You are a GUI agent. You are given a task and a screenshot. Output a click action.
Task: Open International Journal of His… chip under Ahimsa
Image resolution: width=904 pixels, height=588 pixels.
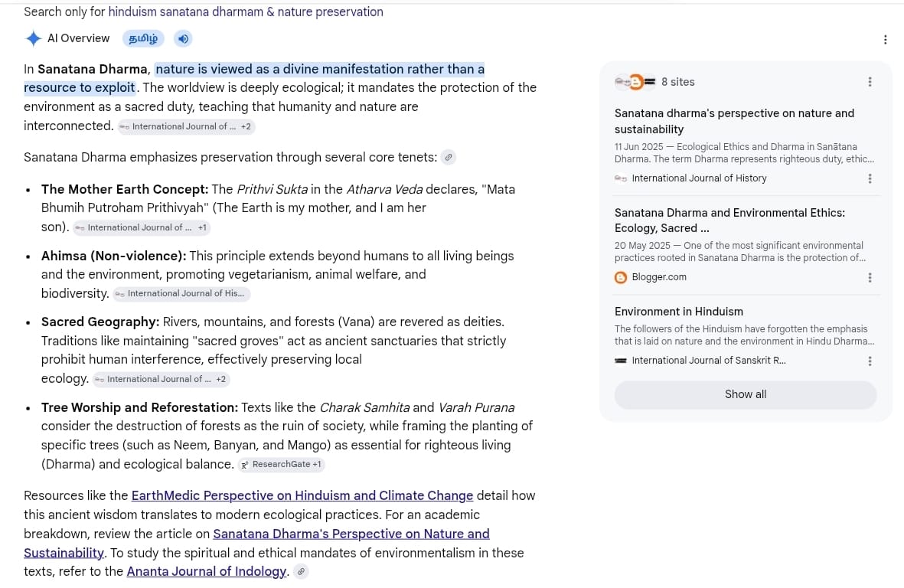181,294
